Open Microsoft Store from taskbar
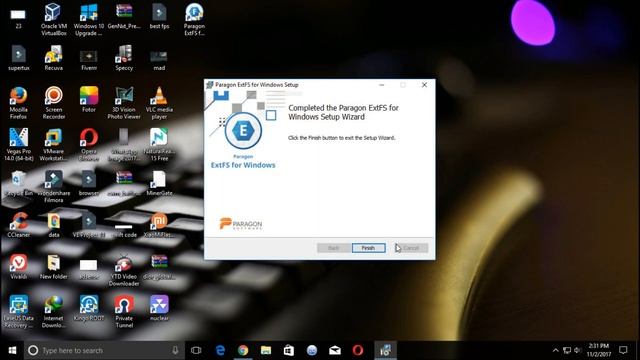 pyautogui.click(x=289, y=350)
